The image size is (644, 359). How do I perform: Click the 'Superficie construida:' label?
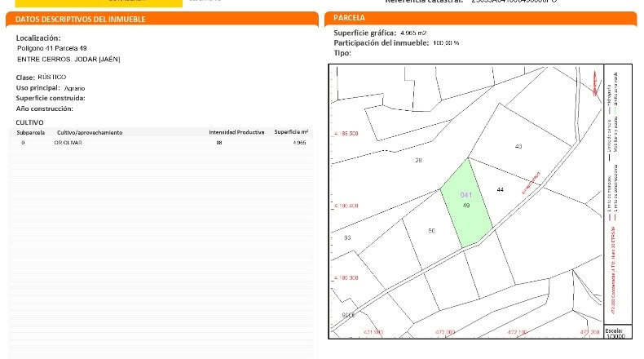51,98
